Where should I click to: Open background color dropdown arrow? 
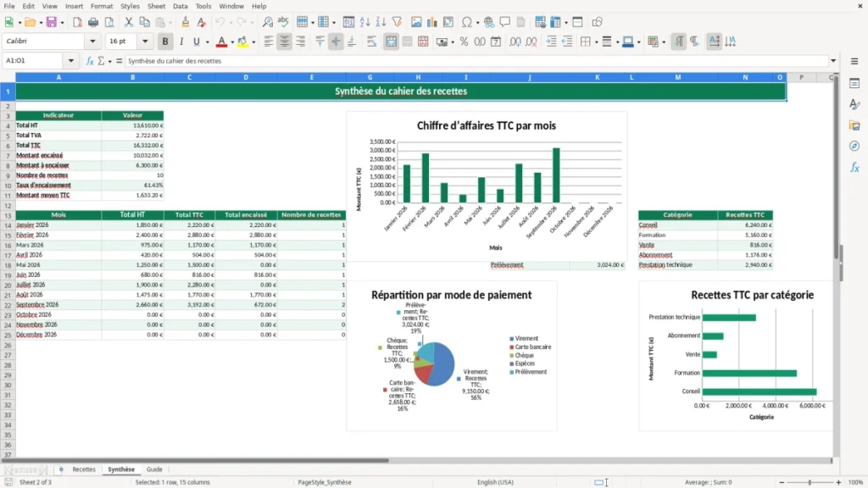[253, 42]
